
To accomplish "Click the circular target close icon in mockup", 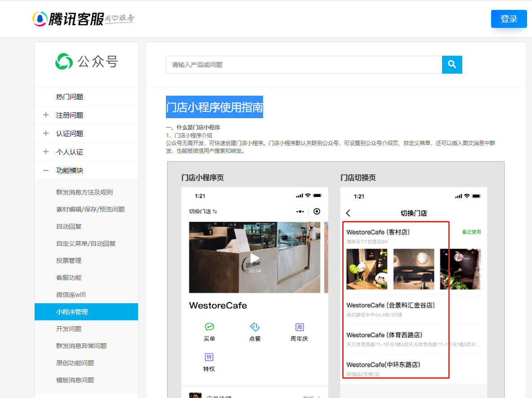I will click(317, 212).
